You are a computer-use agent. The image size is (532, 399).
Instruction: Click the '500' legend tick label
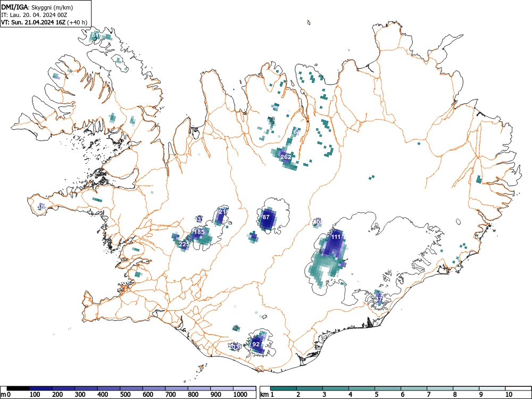125,395
